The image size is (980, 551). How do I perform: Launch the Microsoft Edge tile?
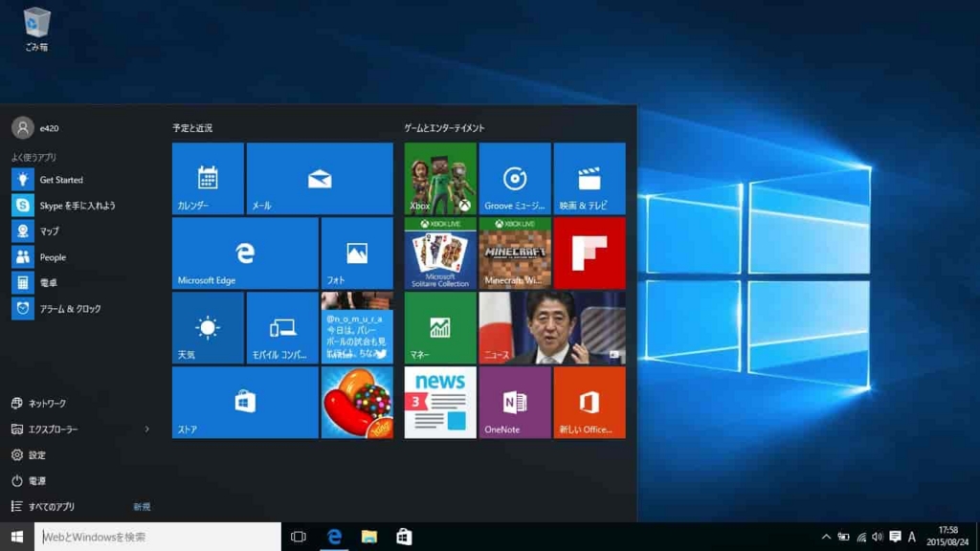[245, 253]
